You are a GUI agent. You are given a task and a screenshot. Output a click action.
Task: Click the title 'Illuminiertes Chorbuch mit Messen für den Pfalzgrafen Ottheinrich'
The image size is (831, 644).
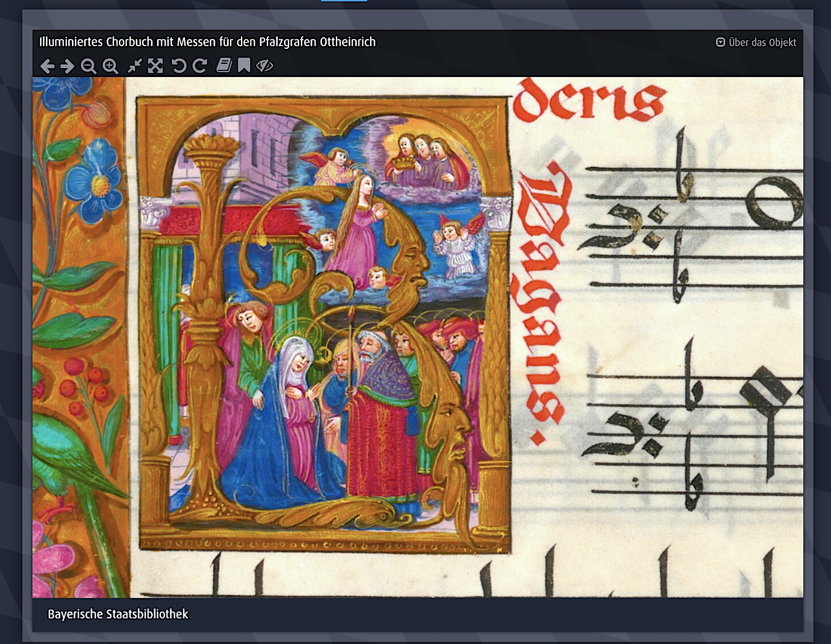pos(207,42)
